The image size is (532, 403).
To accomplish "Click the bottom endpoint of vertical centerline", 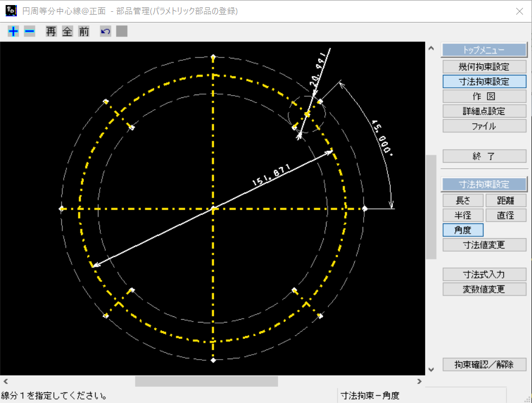I will pos(213,360).
